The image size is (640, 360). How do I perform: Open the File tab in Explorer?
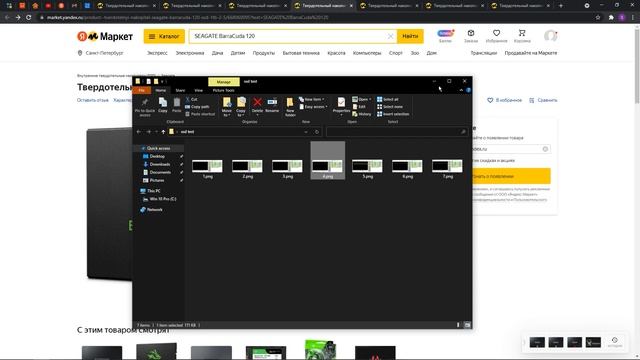(x=142, y=90)
